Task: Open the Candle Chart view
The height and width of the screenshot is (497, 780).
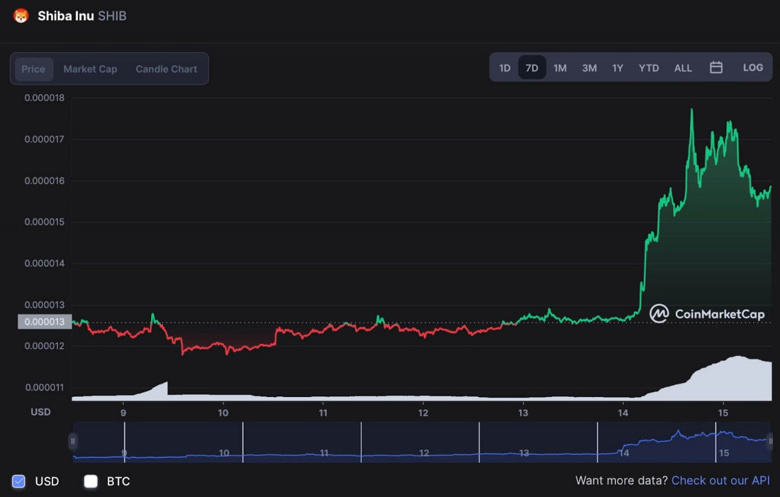Action: [x=166, y=69]
